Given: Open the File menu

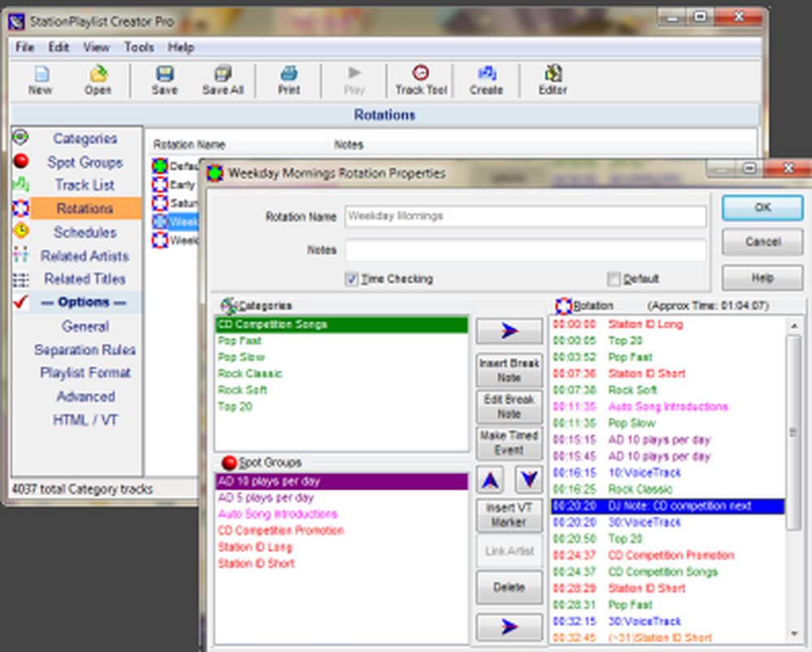Looking at the screenshot, I should point(24,47).
